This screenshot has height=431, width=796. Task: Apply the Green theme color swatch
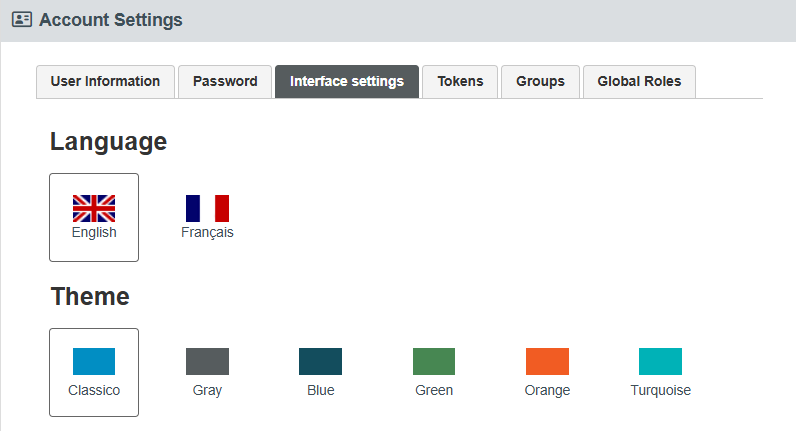point(434,361)
